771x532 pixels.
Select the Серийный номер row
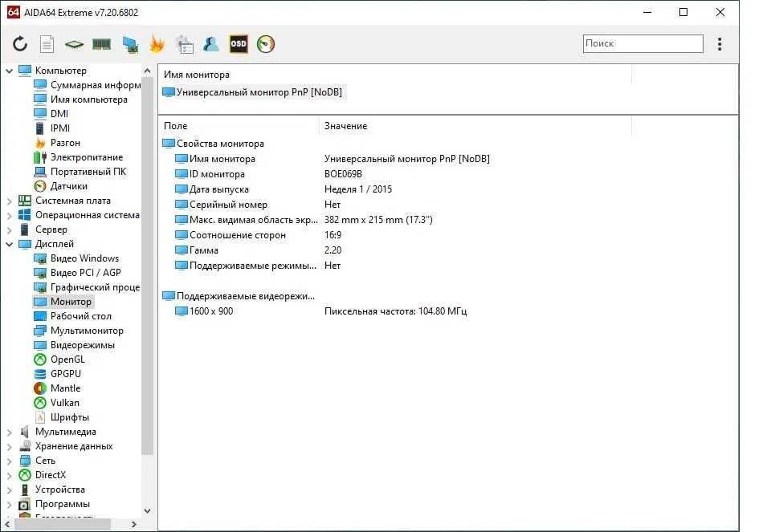(258, 205)
